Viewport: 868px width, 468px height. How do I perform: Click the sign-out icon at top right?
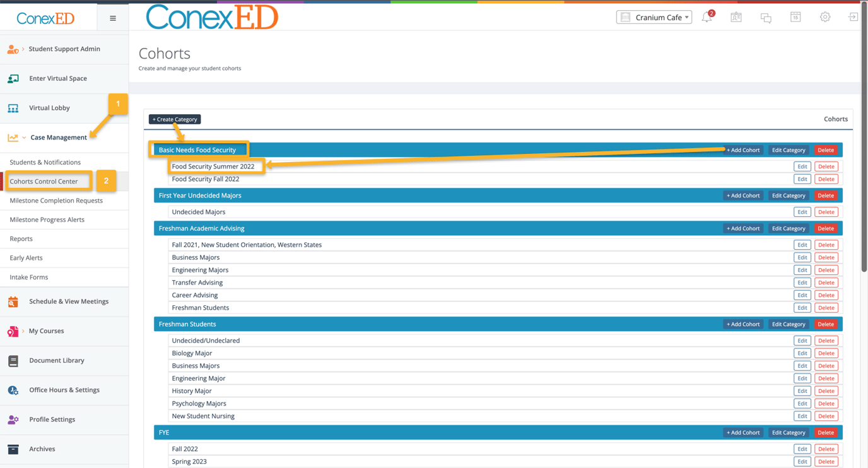[853, 17]
